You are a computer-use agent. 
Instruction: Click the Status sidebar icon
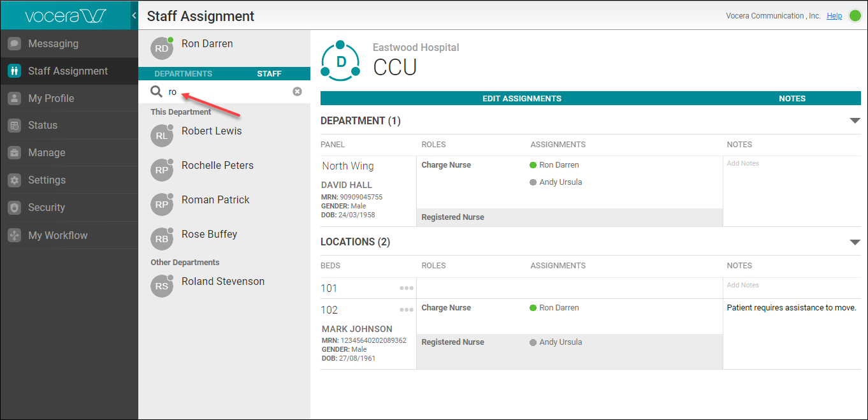coord(14,126)
